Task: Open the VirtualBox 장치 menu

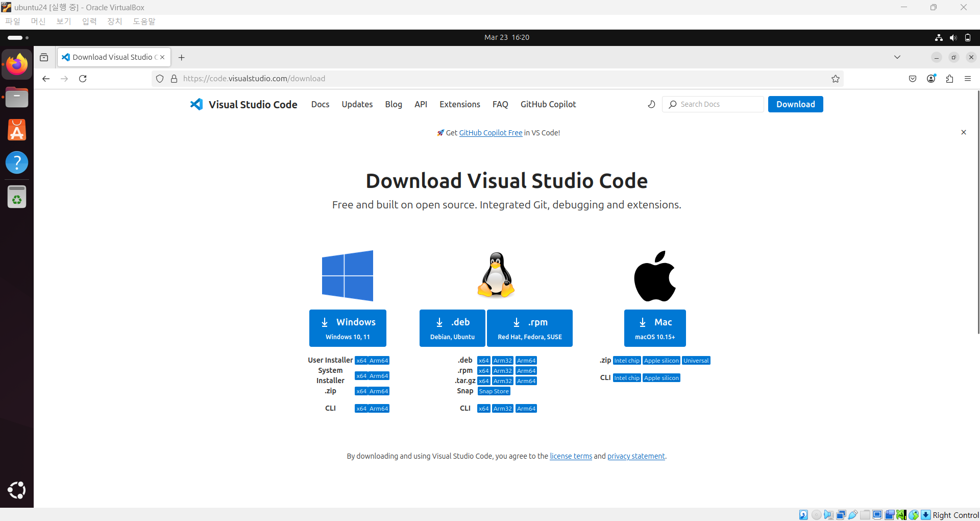Action: tap(115, 21)
